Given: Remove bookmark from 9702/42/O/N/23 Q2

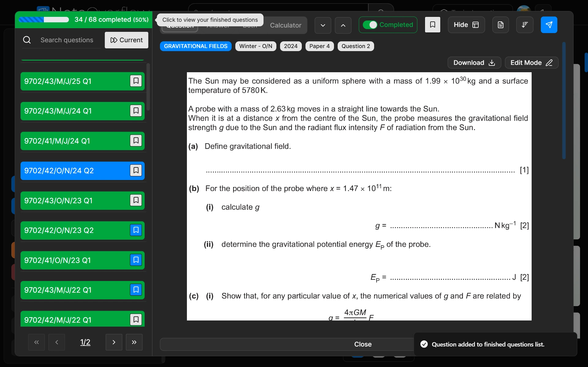Looking at the screenshot, I should [136, 230].
